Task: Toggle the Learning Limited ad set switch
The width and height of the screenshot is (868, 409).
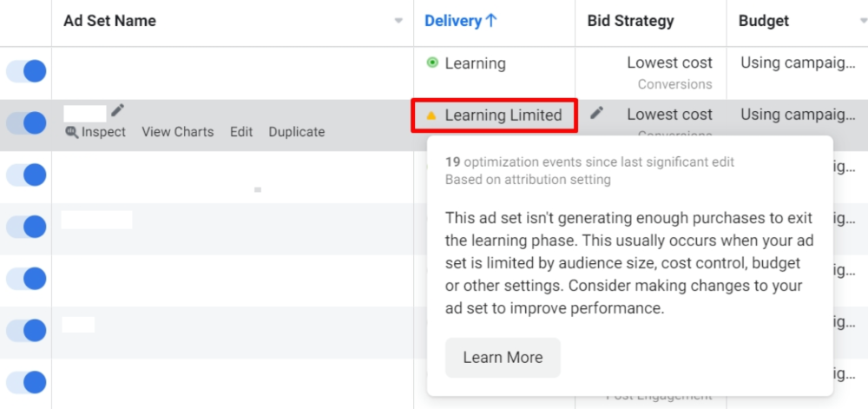Action: (x=26, y=123)
